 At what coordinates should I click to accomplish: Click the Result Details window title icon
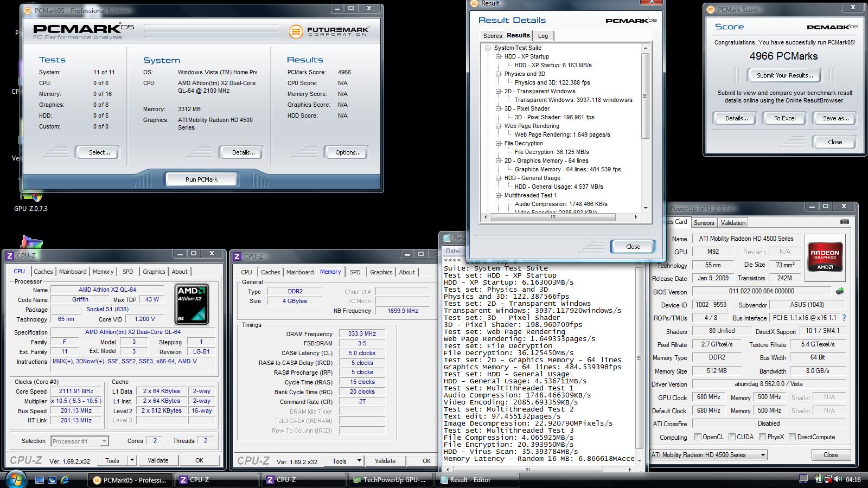[475, 3]
